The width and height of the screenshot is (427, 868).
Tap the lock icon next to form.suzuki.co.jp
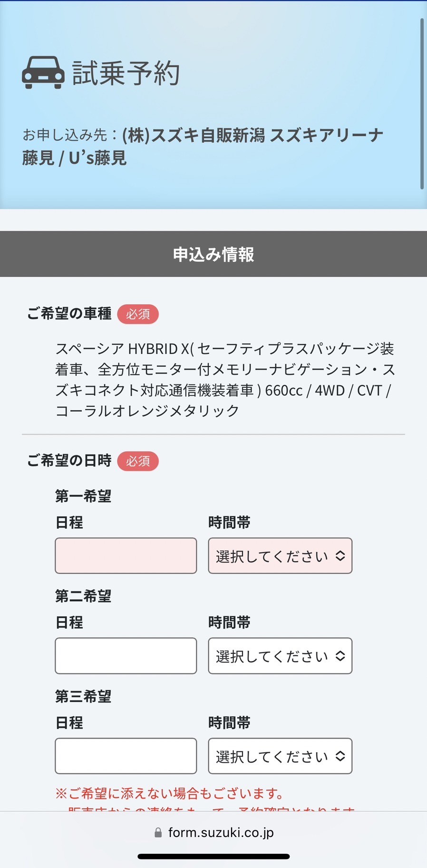(x=158, y=832)
